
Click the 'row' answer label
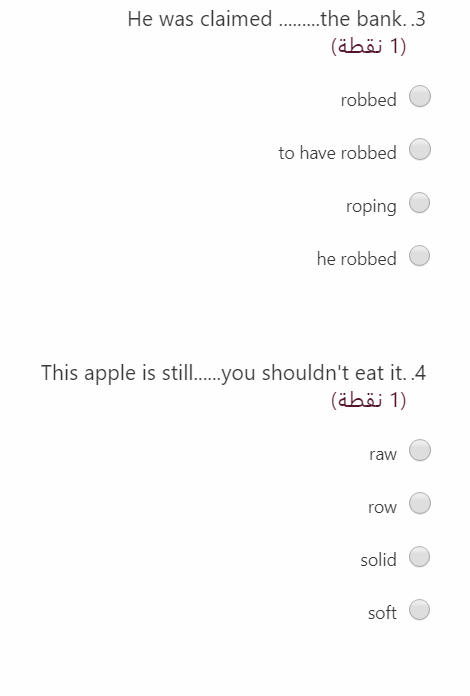tap(382, 507)
